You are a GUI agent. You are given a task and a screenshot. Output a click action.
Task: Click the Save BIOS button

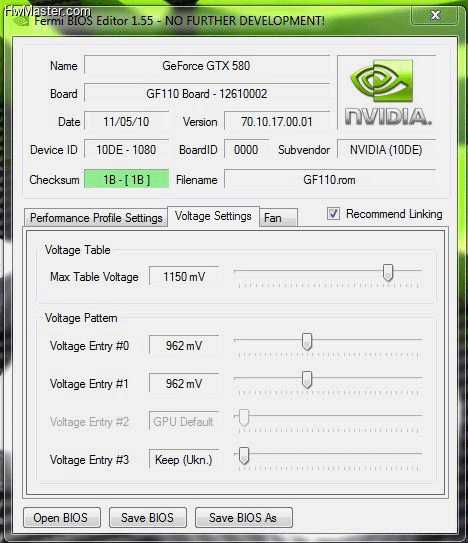point(148,518)
